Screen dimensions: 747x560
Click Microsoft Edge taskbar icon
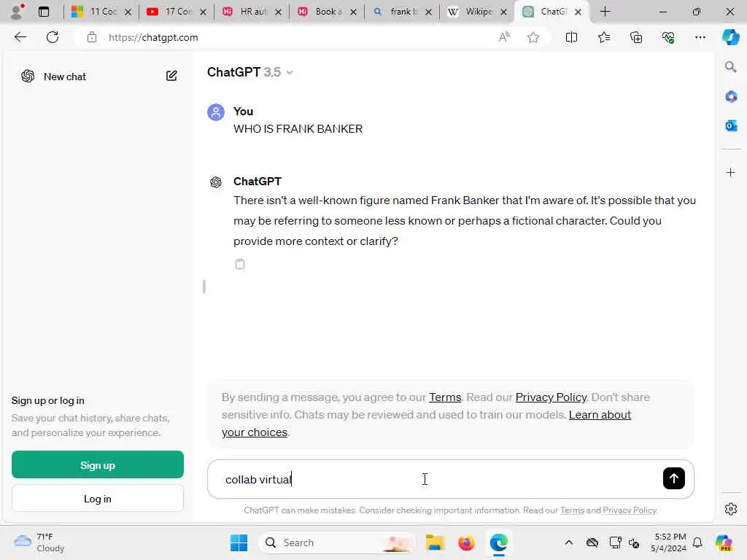click(x=498, y=542)
